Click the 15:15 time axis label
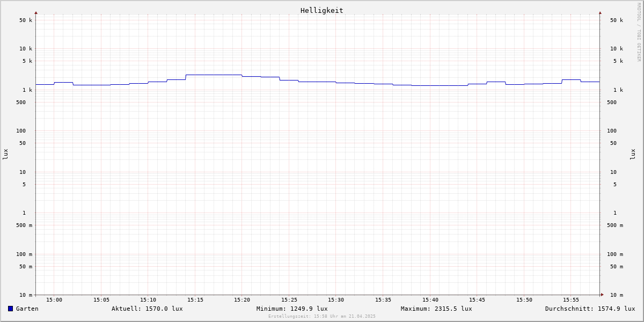 (x=195, y=300)
